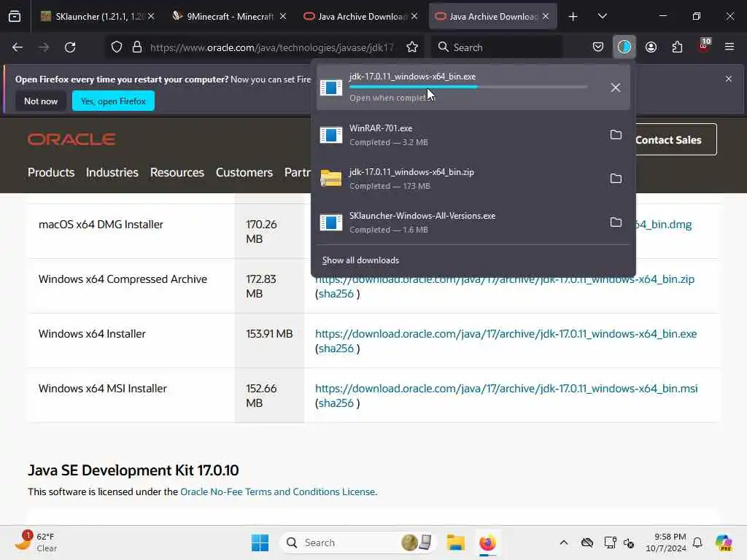Open the Customers menu

[244, 172]
